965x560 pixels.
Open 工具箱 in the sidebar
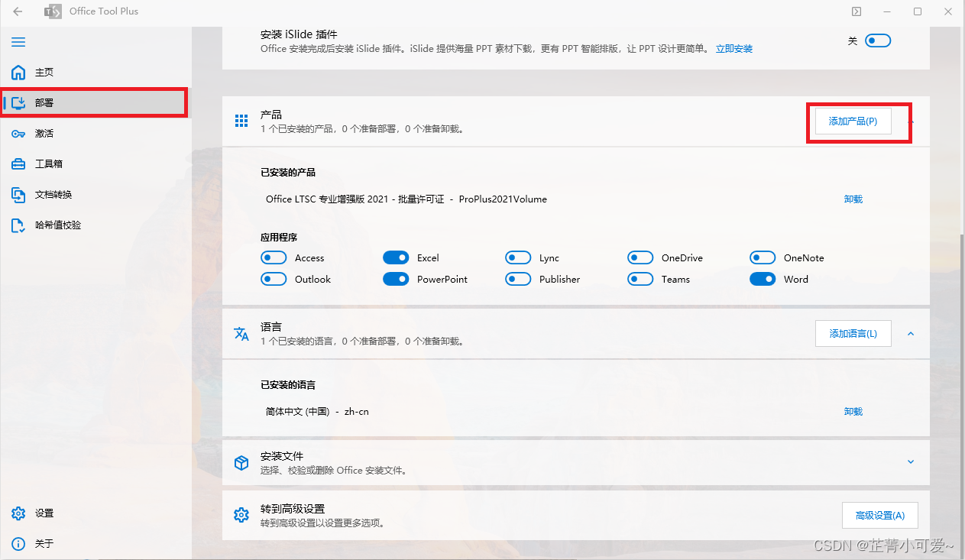(x=96, y=164)
